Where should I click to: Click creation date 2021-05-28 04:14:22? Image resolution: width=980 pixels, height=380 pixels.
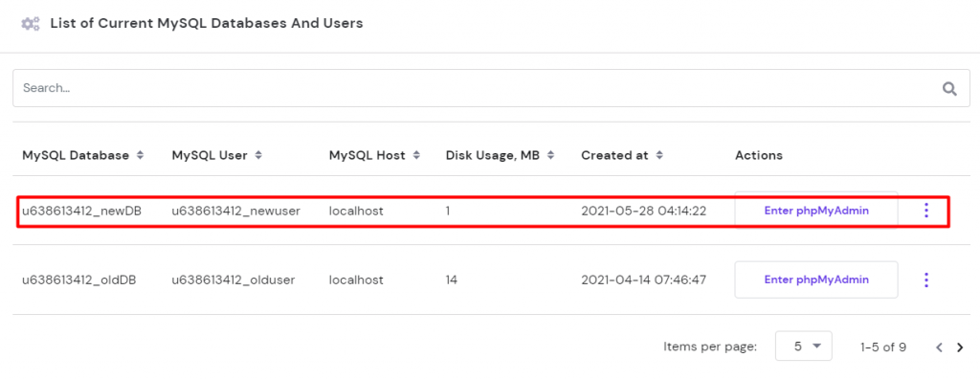644,212
